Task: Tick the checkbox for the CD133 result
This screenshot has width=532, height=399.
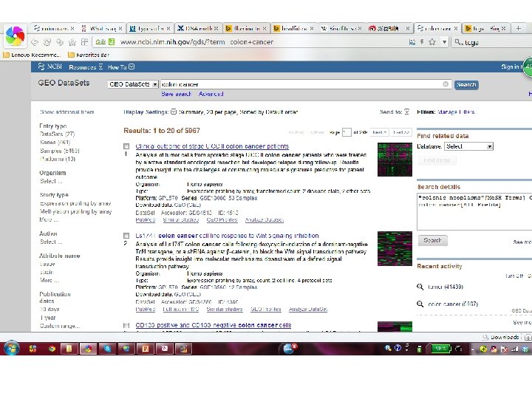Action: pyautogui.click(x=126, y=325)
